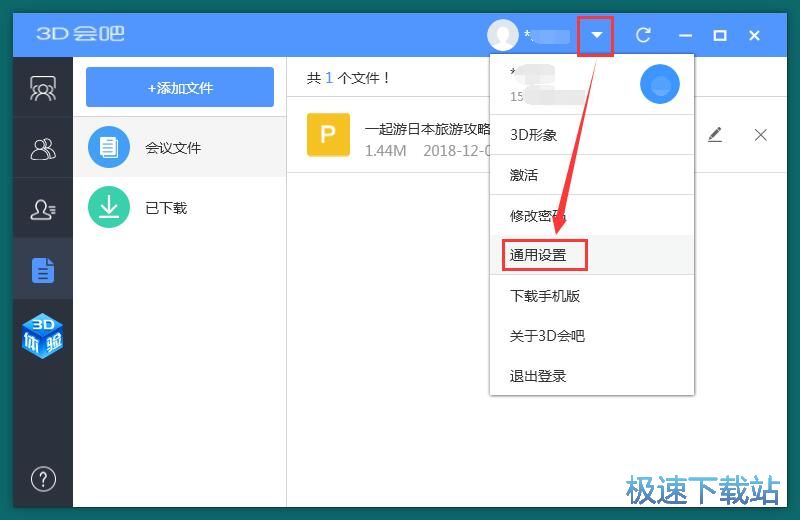Screen dimensions: 800x520
Task: Expand the account dropdown arrow
Action: pos(596,35)
